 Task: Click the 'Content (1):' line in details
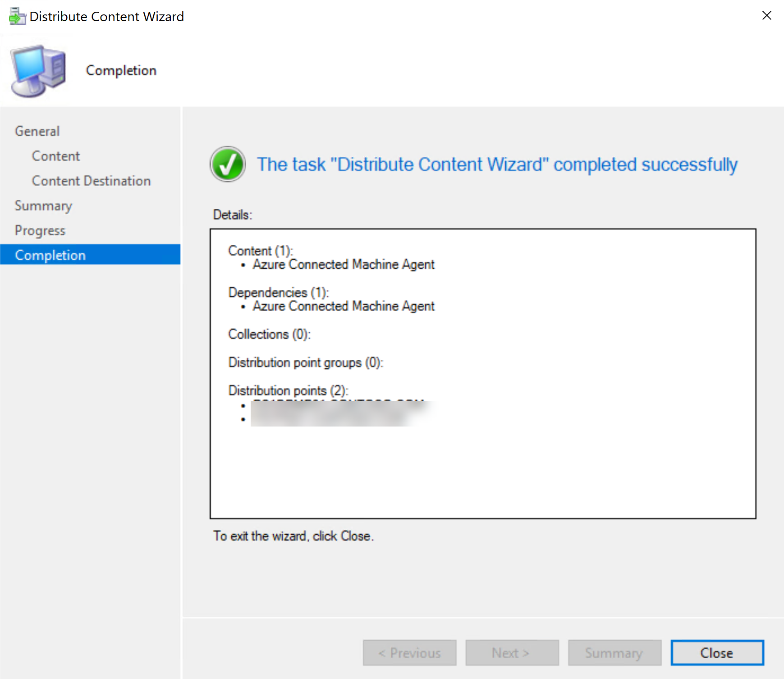pos(261,250)
